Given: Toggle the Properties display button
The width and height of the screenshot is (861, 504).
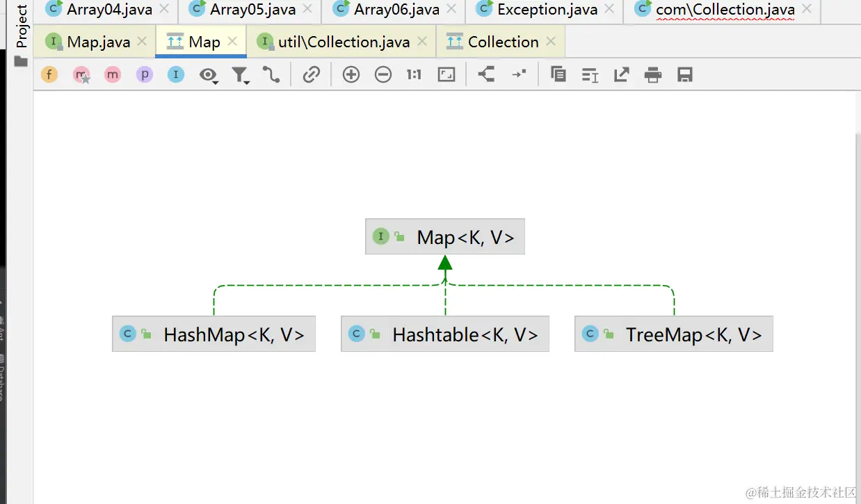Looking at the screenshot, I should 145,74.
